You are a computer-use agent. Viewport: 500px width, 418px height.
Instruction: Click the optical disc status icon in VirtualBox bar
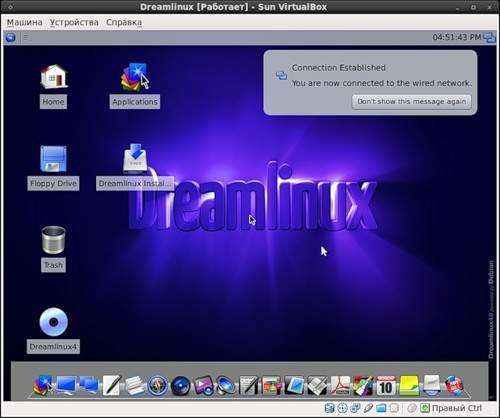[x=342, y=408]
